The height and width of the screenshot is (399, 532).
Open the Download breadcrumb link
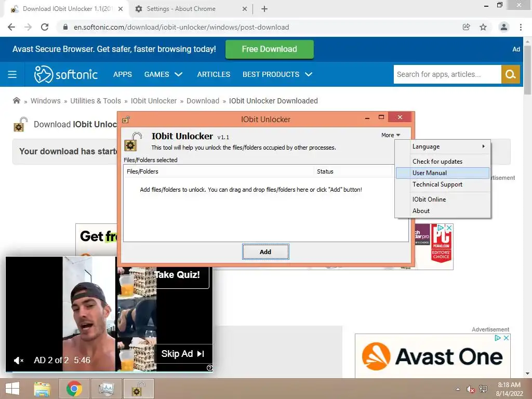[x=203, y=101]
